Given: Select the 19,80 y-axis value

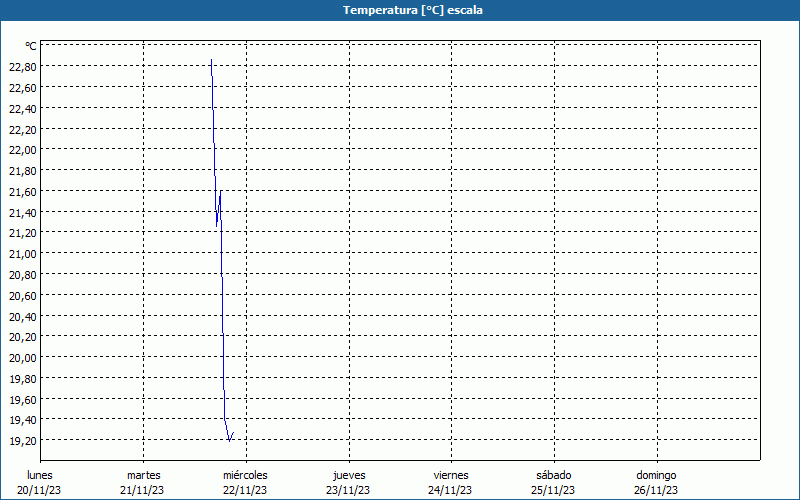Looking at the screenshot, I should [23, 379].
